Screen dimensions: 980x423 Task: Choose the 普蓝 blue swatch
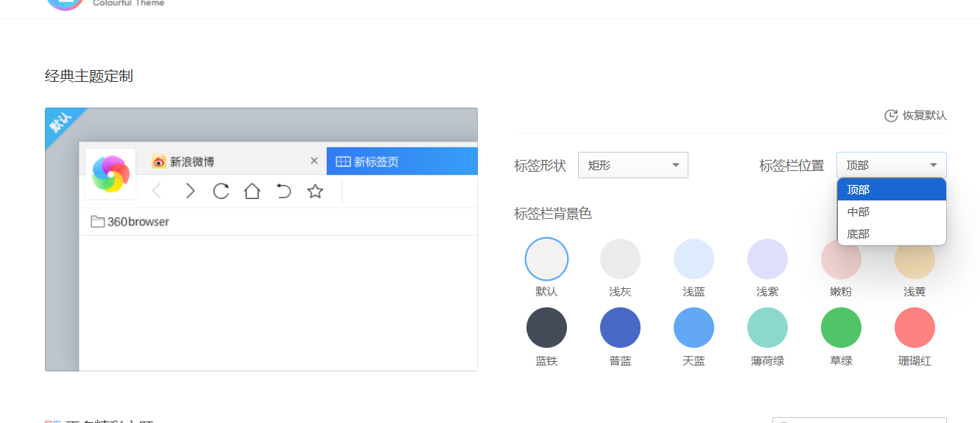(620, 328)
